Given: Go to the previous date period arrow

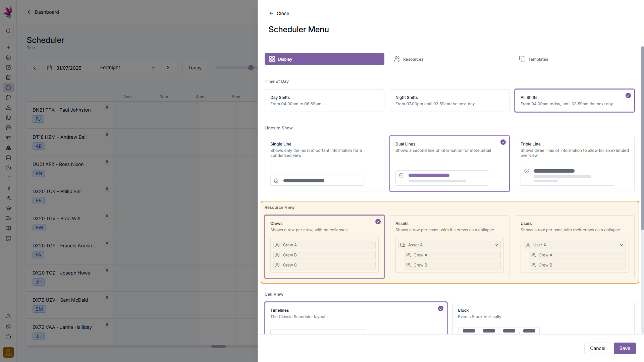Looking at the screenshot, I should pyautogui.click(x=35, y=68).
